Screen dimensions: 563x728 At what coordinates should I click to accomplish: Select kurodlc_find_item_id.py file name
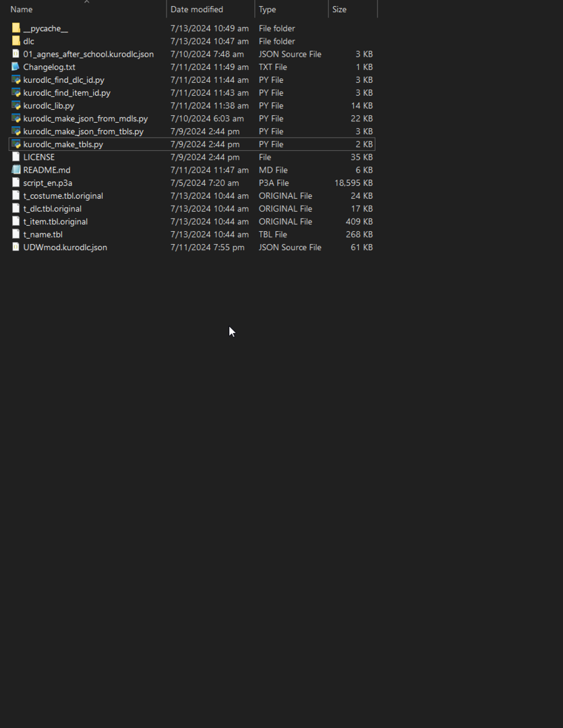pos(67,93)
